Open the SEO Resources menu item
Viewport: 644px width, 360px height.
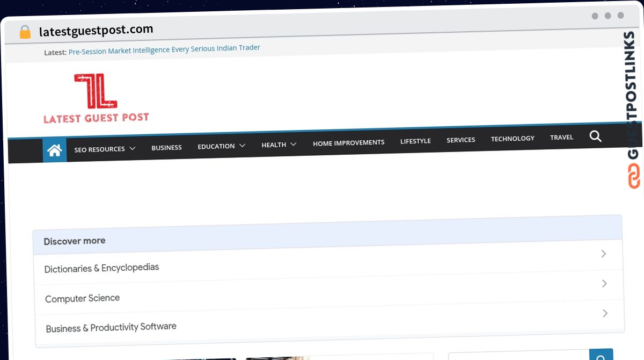[x=99, y=149]
